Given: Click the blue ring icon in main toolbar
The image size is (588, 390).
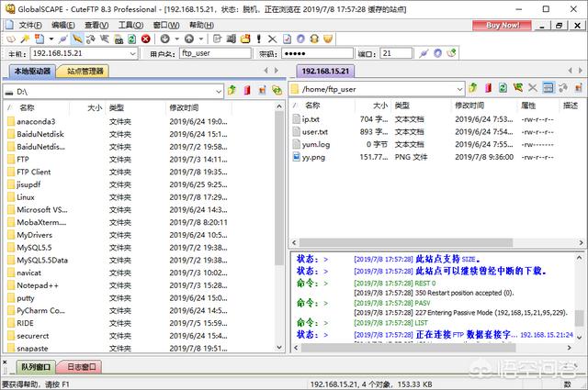Looking at the screenshot, I should (300, 39).
